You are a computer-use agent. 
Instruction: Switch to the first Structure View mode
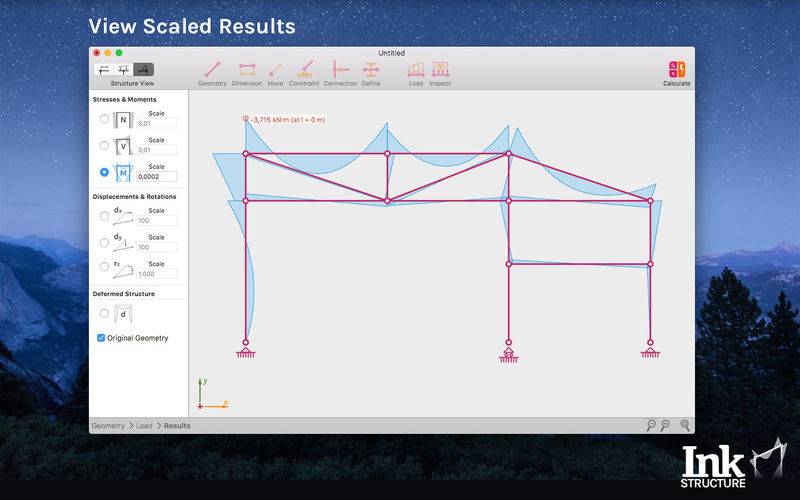104,69
